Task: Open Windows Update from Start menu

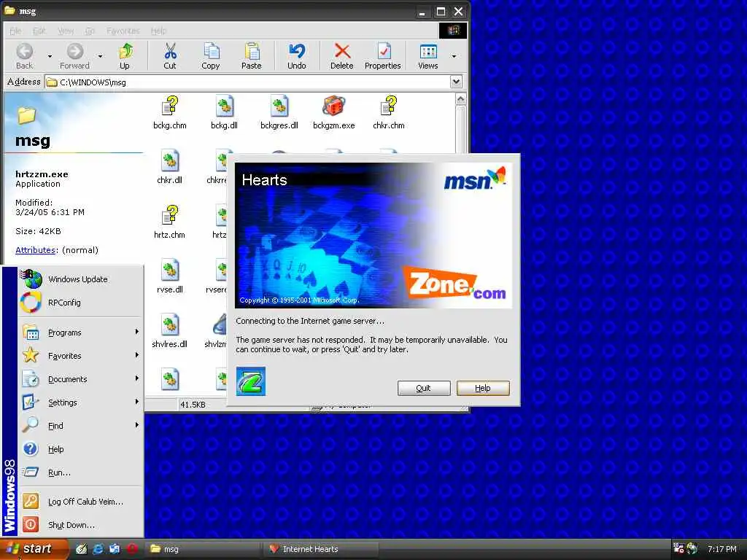Action: pos(80,279)
